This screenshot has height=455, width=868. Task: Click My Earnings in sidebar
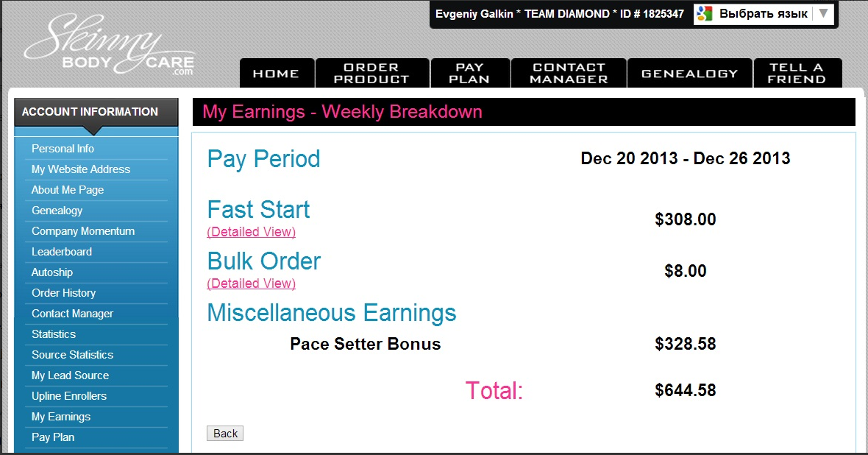point(61,417)
